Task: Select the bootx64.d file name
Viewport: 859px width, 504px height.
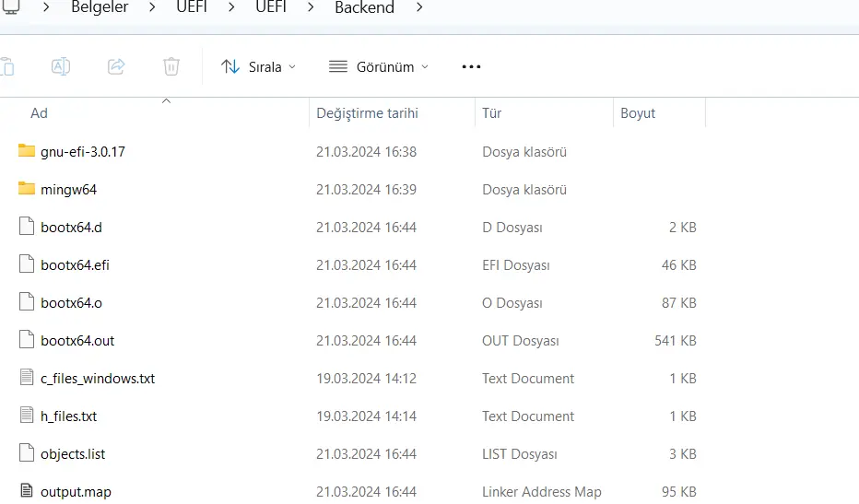Action: (x=71, y=228)
